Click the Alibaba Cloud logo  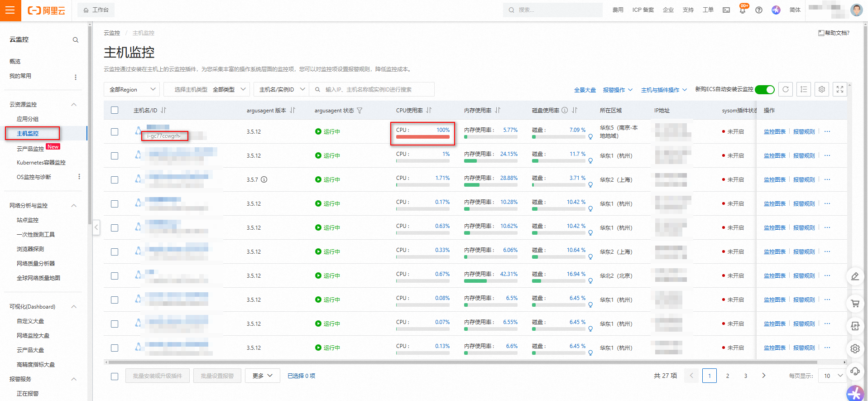coord(47,10)
